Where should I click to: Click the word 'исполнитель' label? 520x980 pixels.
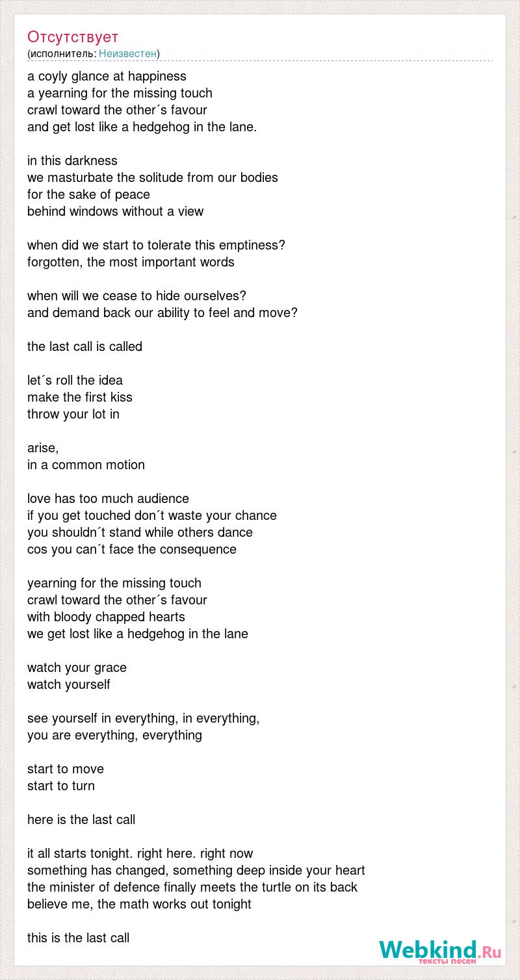coord(62,53)
